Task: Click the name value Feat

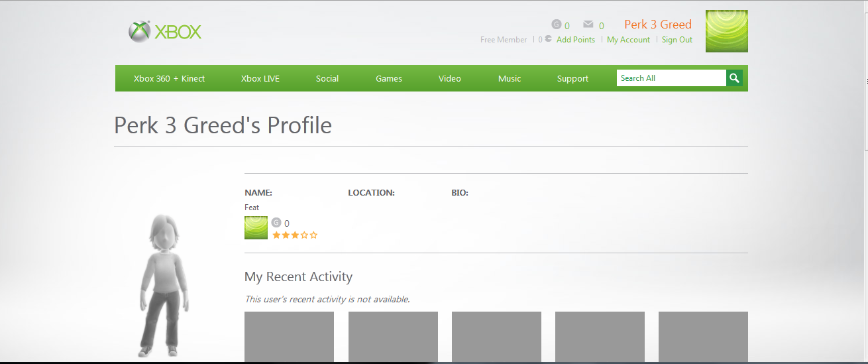Action: coord(252,208)
